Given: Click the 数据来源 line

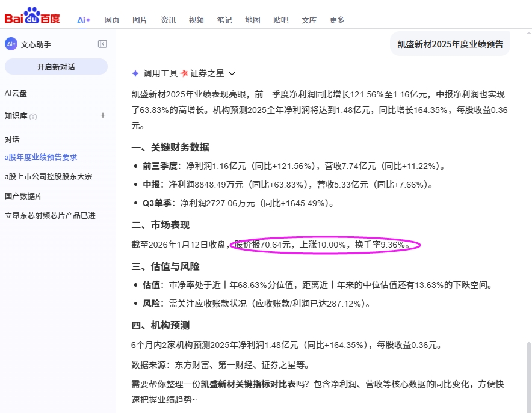Looking at the screenshot, I should point(220,365).
